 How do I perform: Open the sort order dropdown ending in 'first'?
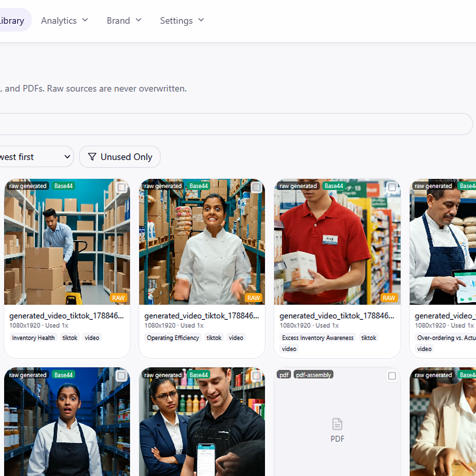[x=36, y=157]
